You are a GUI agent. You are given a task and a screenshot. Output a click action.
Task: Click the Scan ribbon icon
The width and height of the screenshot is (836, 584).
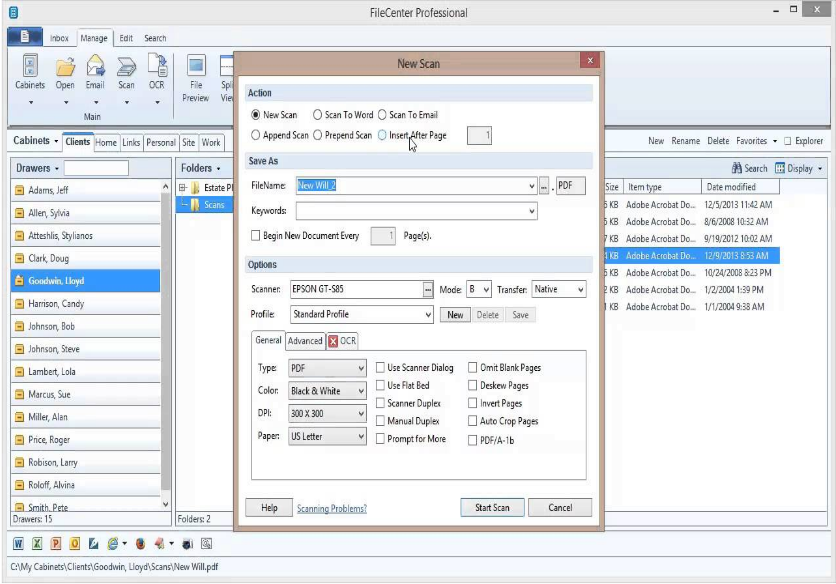pyautogui.click(x=126, y=67)
